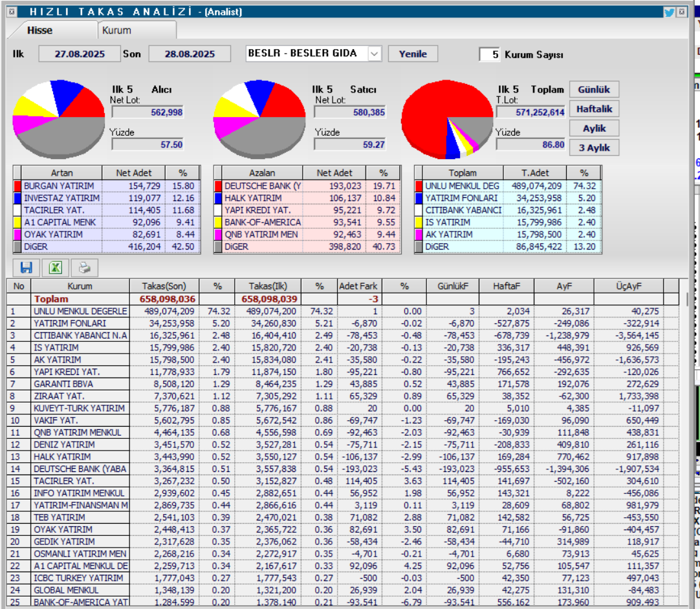Click the Net Lot value 562,998
Viewport: 700px width, 609px height.
148,112
